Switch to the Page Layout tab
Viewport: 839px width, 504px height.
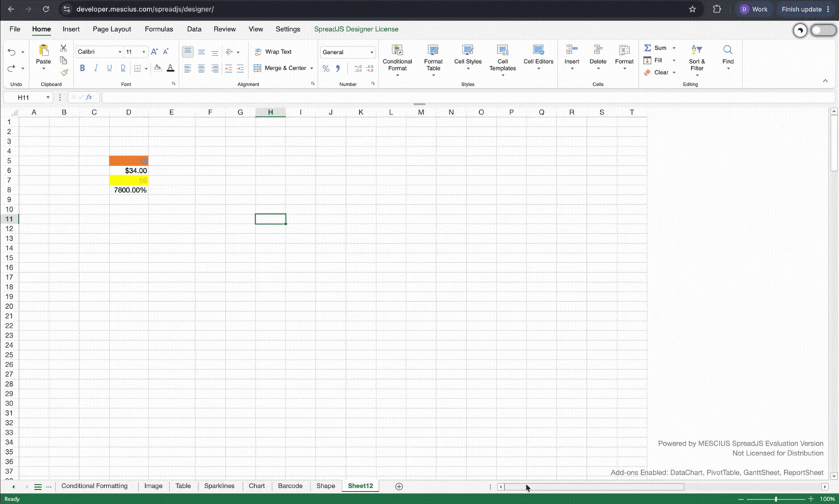tap(112, 29)
